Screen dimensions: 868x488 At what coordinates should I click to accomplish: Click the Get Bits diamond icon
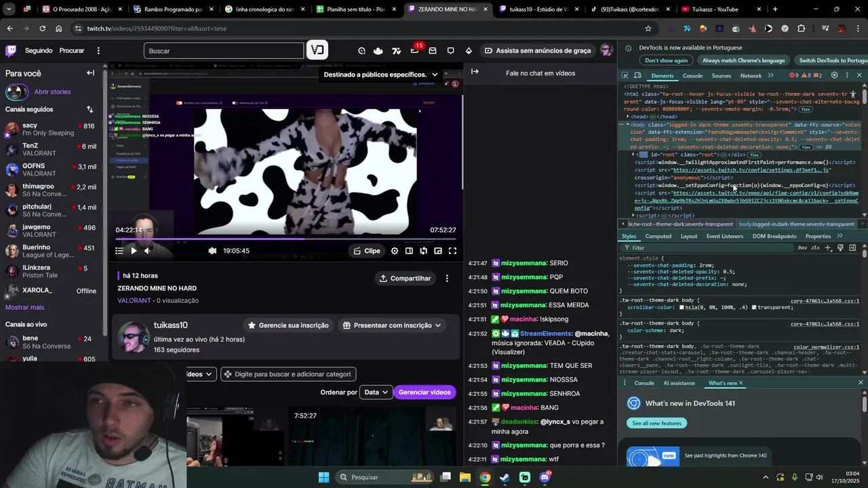469,51
